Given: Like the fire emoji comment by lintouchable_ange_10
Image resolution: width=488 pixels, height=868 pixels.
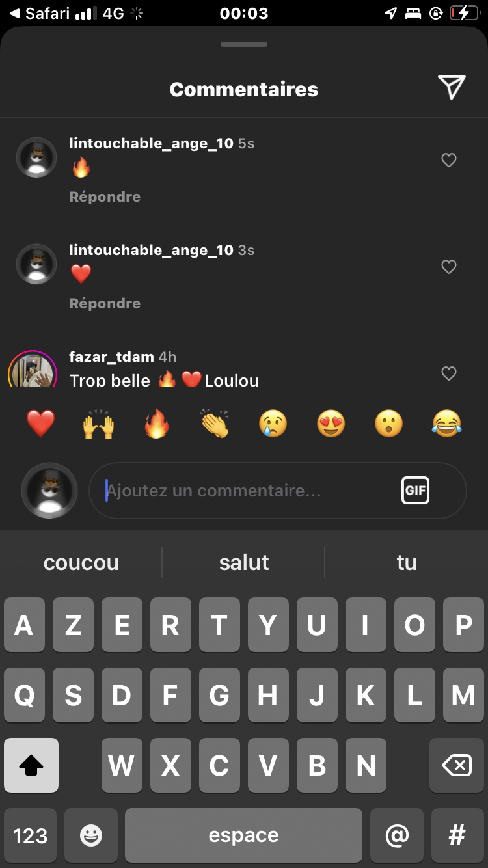Looking at the screenshot, I should [x=449, y=160].
